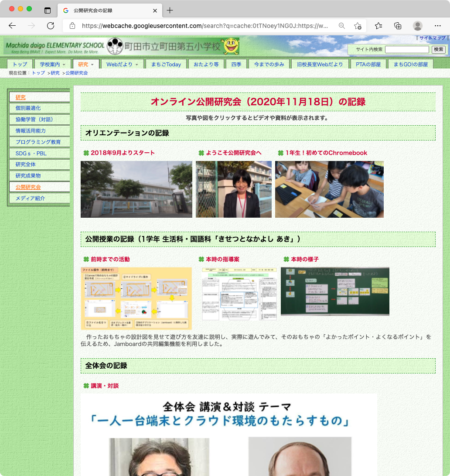Click the 講演・対談 theme banner image

coord(229,435)
